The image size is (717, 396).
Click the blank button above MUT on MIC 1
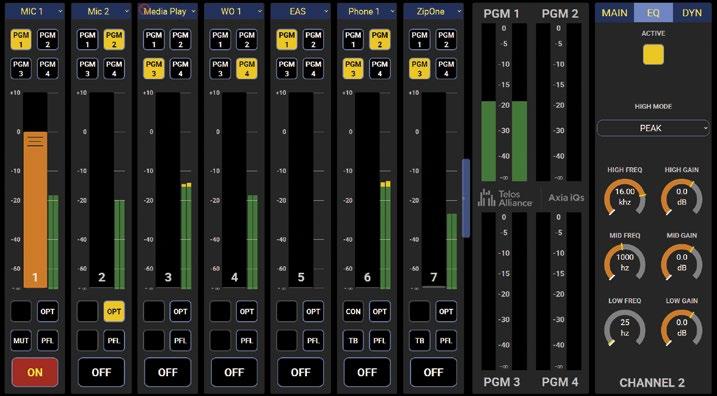coord(21,311)
